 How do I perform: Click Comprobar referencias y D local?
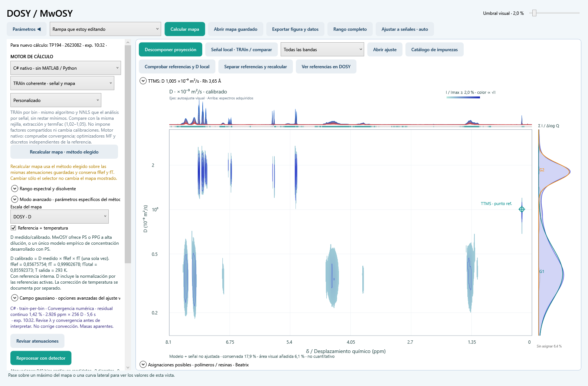177,66
